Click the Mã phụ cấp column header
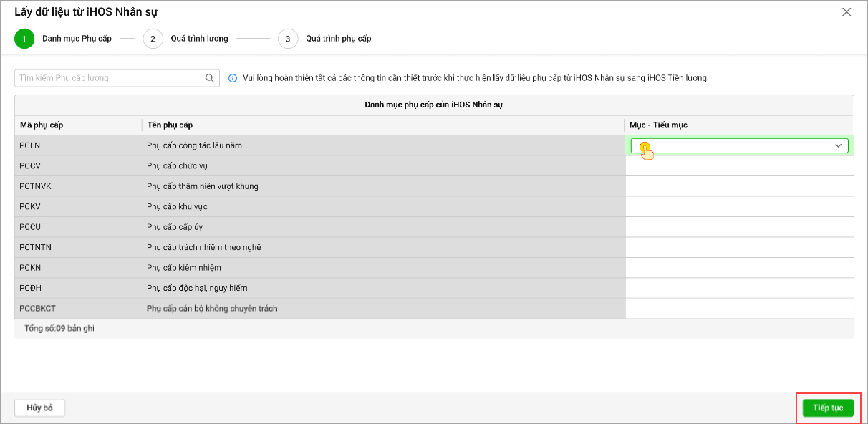 click(x=78, y=125)
